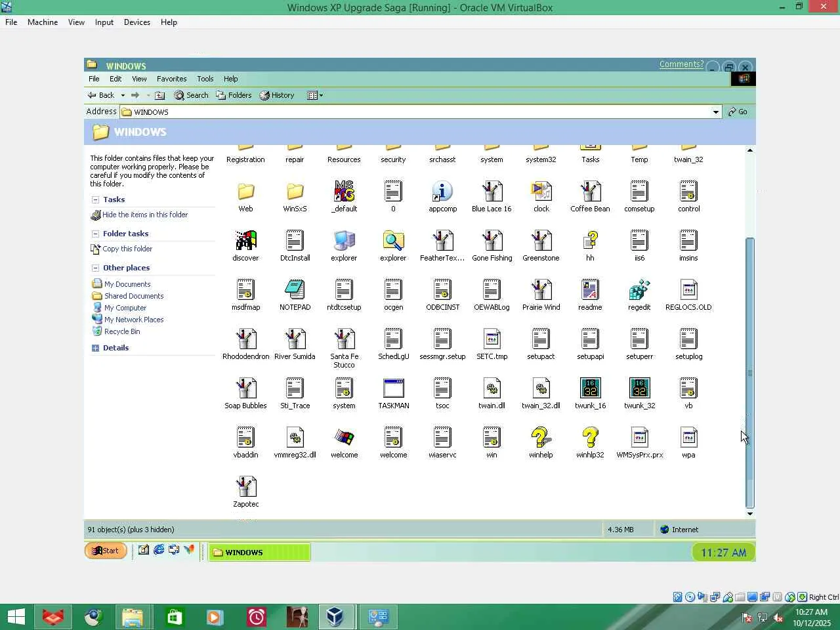The width and height of the screenshot is (840, 630).
Task: Select the appcomp file icon
Action: (x=442, y=191)
